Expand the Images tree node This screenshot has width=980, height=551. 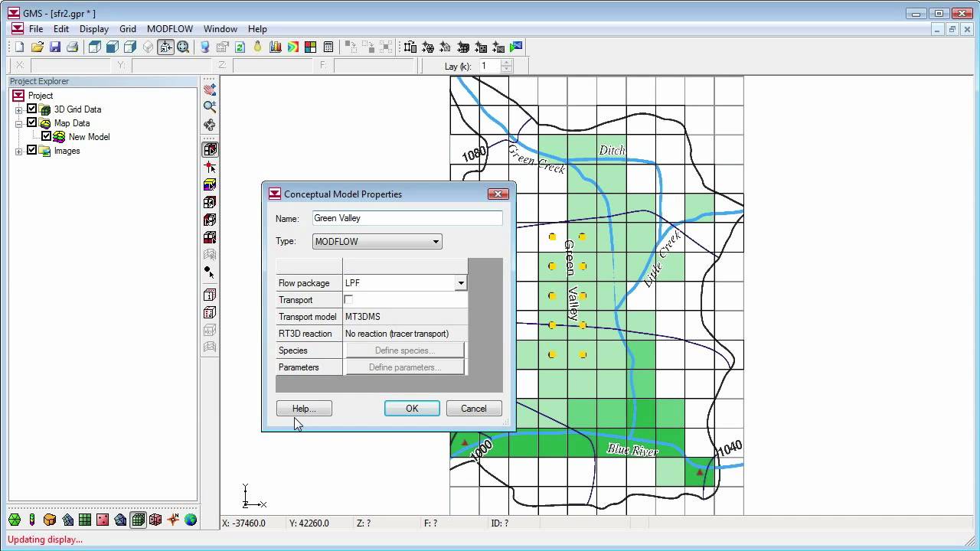pos(18,151)
